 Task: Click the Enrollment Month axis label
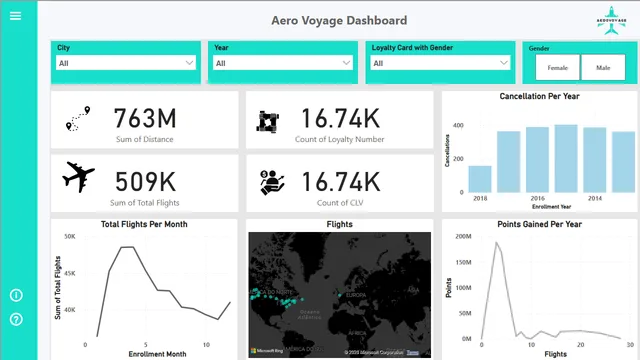[158, 354]
